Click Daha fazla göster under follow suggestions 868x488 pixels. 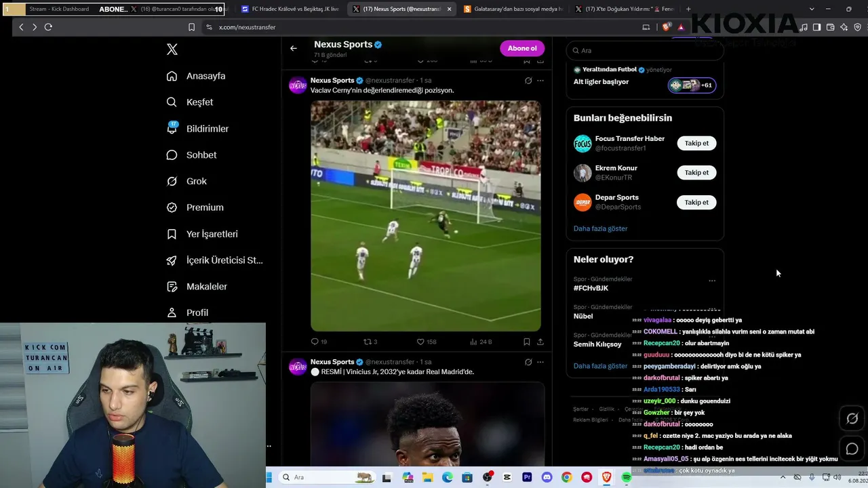tap(601, 228)
